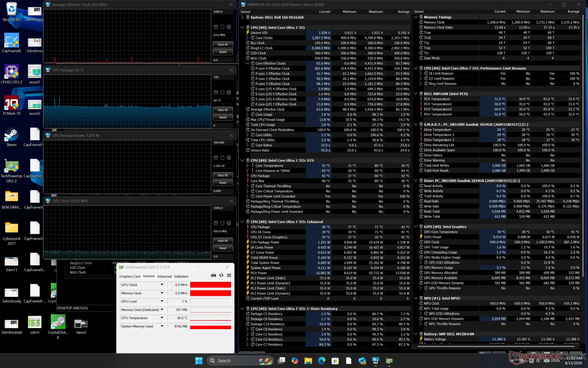Open the Recycle Bin desktop icon
The height and width of the screenshot is (368, 588).
point(11,11)
